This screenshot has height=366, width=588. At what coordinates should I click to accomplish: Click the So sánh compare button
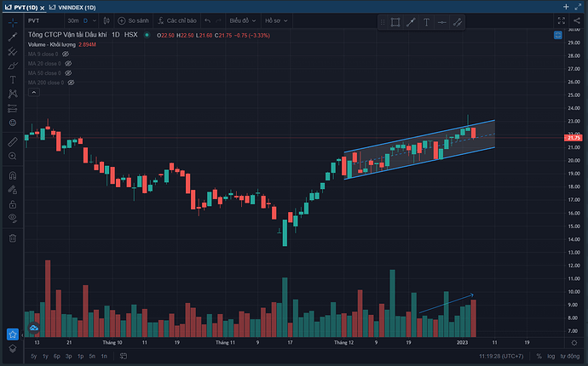(x=134, y=20)
